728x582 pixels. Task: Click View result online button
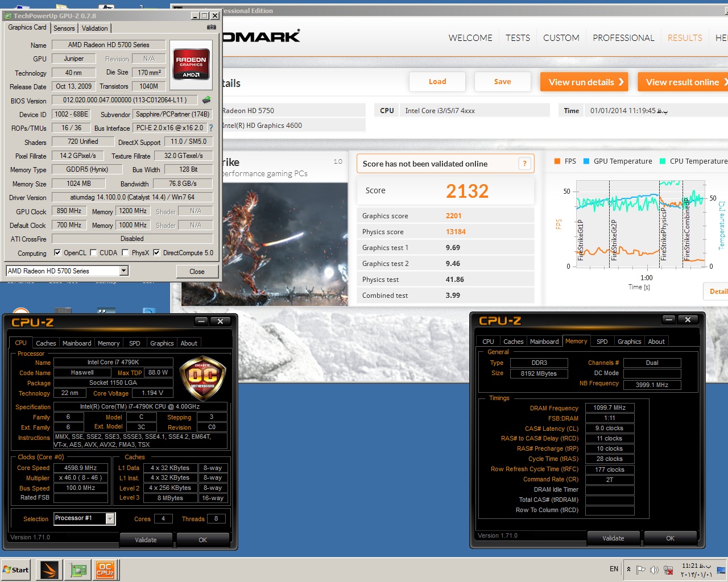coord(683,82)
